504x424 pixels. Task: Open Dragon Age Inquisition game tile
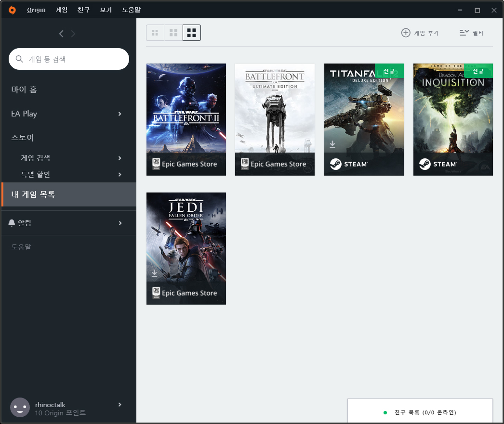coord(453,119)
